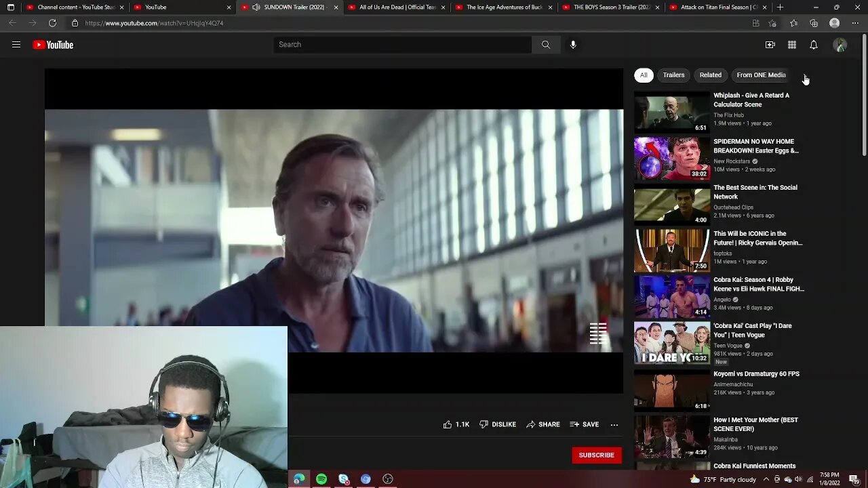Expand the filter chips with next arrow
Viewport: 868px width, 488px height.
click(804, 75)
